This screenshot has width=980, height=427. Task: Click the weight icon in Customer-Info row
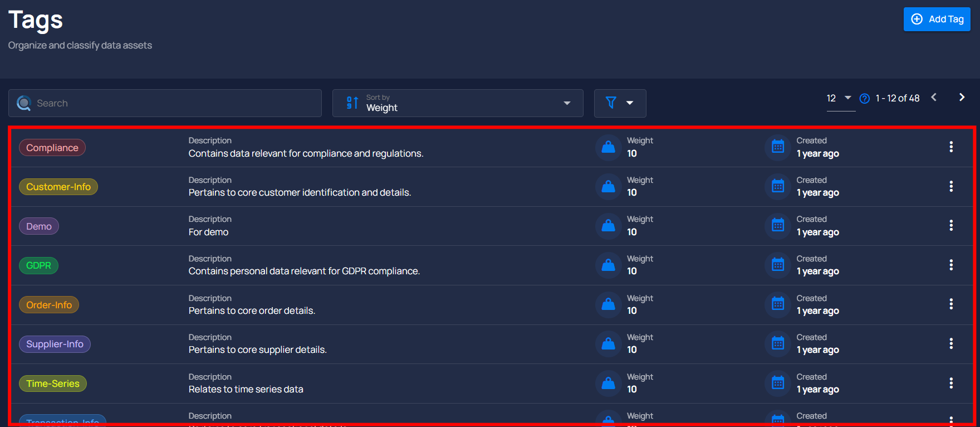point(609,186)
